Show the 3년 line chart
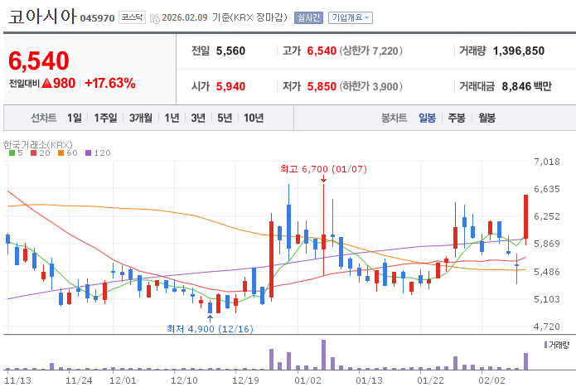Screen dimensions: 576x392 [198, 118]
